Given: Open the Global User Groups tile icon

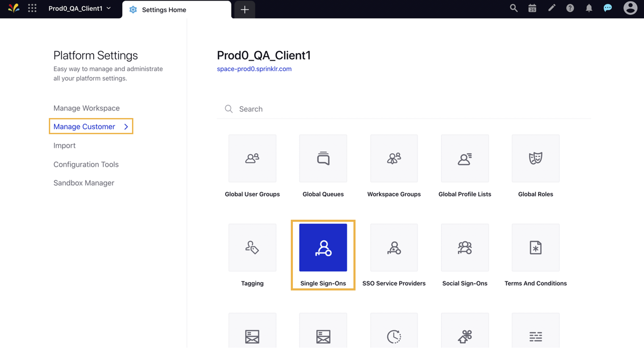Looking at the screenshot, I should point(252,158).
